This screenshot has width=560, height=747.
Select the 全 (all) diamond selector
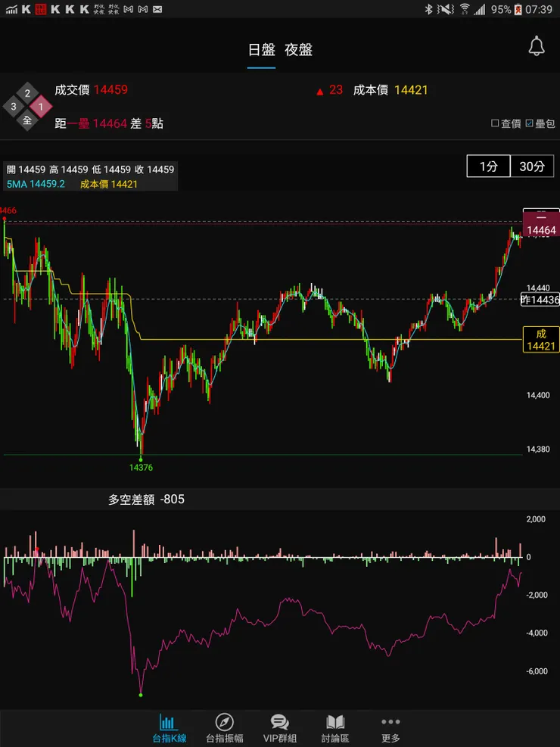(27, 120)
